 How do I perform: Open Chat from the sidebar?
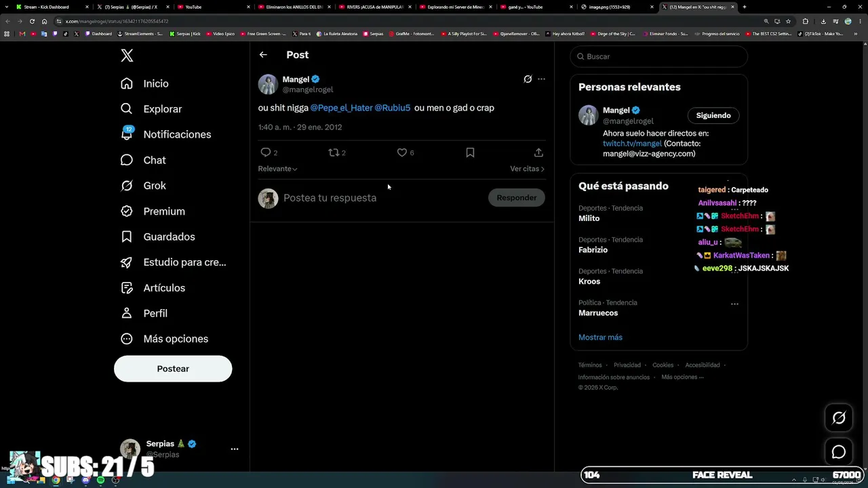pos(143,160)
